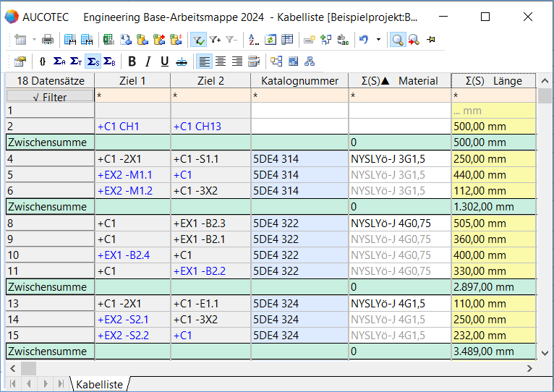Toggle bold text formatting
This screenshot has height=392, width=554.
point(132,61)
